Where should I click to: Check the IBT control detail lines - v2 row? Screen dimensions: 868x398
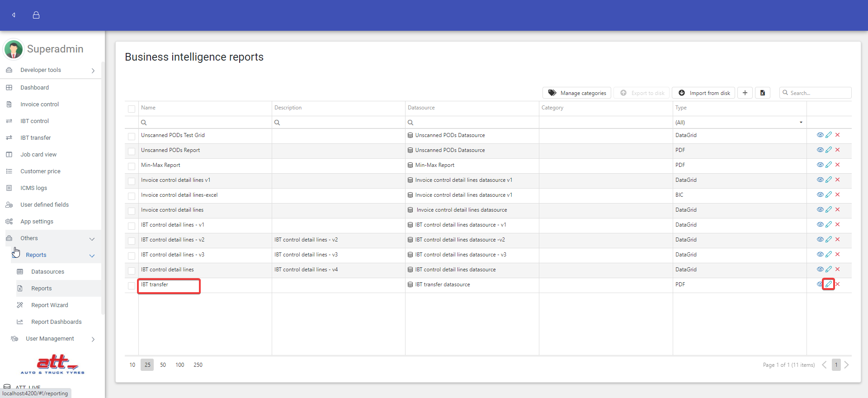(132, 241)
